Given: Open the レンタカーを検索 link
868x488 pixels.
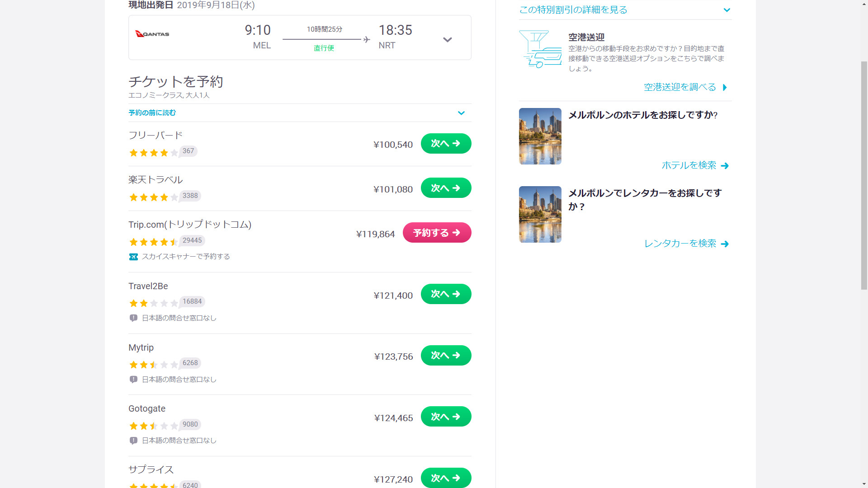Looking at the screenshot, I should coord(686,244).
